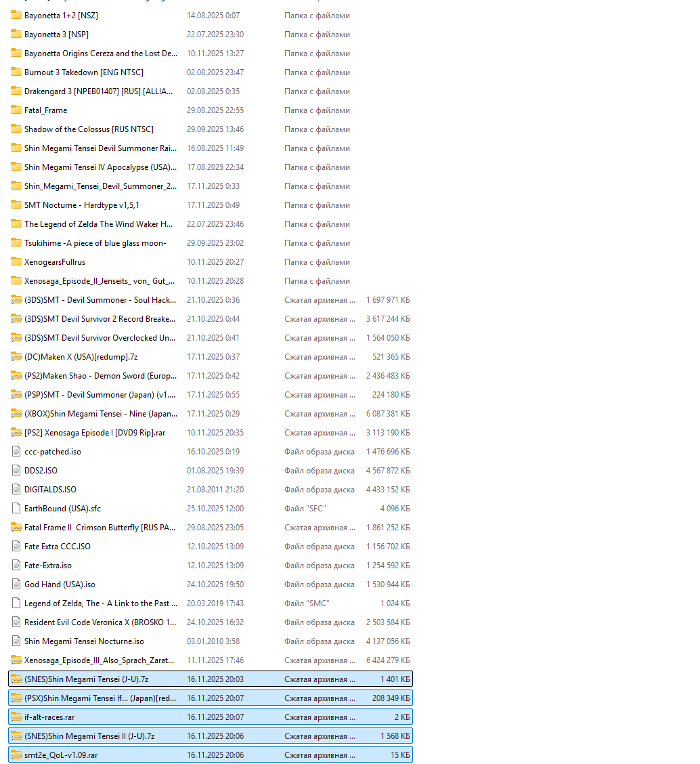Select The Legend of Zelda The Wind Waker H... folder
The image size is (700, 764).
(x=98, y=224)
